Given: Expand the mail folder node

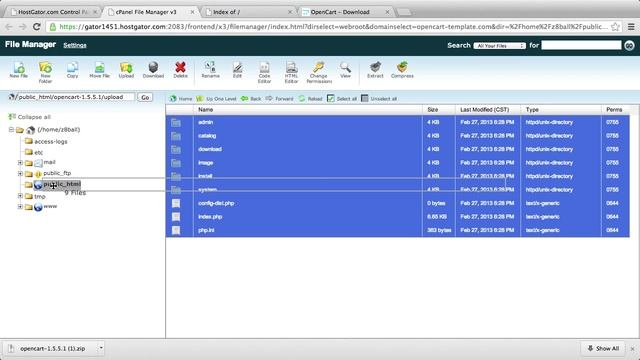Looking at the screenshot, I should coord(20,163).
